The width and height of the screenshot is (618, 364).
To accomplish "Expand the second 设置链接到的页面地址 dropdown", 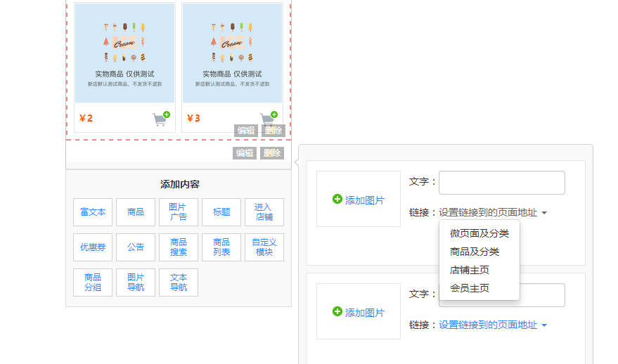I will [x=492, y=325].
